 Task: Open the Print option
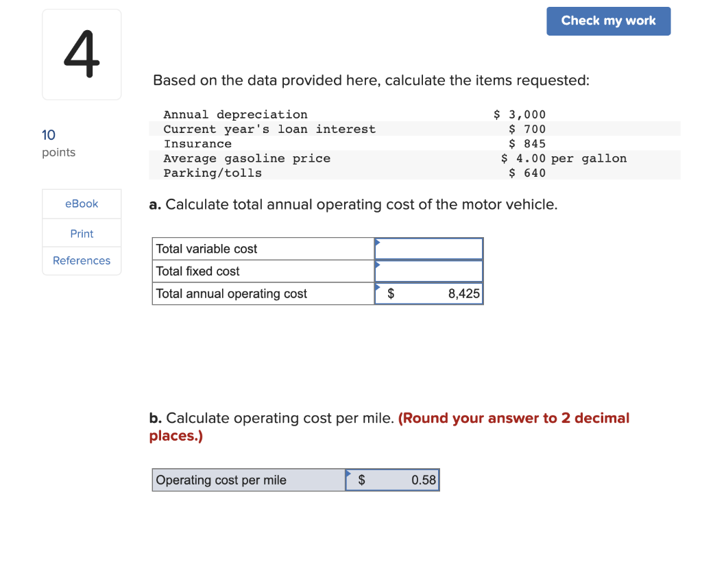[82, 233]
